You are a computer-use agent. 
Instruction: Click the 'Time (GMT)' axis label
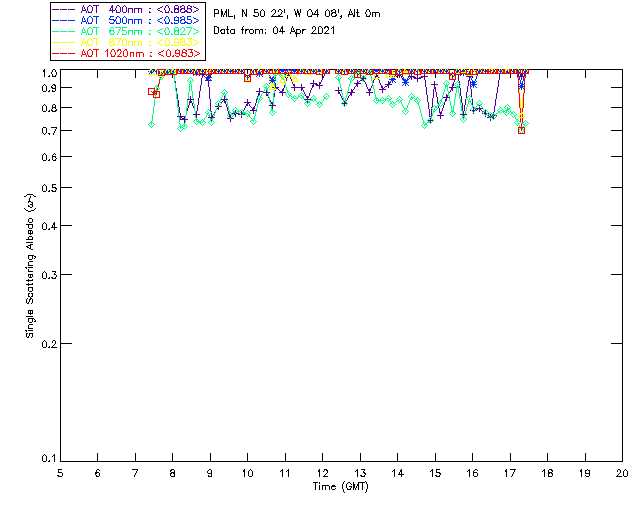pyautogui.click(x=340, y=487)
